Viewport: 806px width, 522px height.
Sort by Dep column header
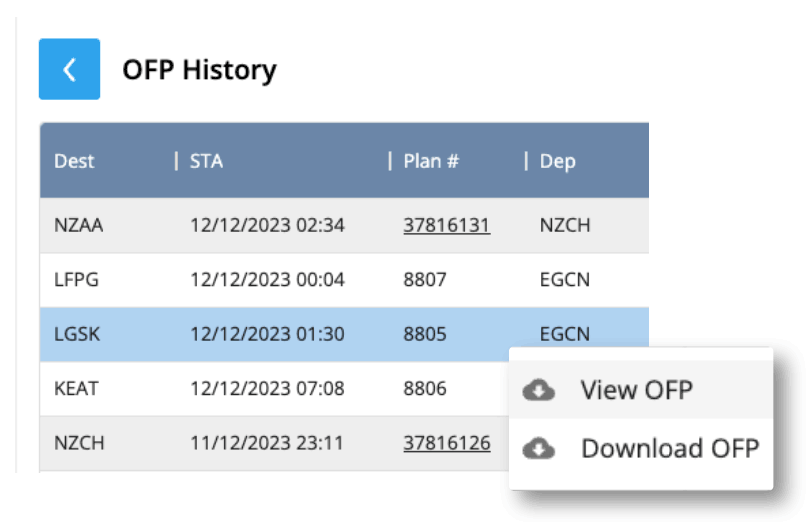click(557, 161)
